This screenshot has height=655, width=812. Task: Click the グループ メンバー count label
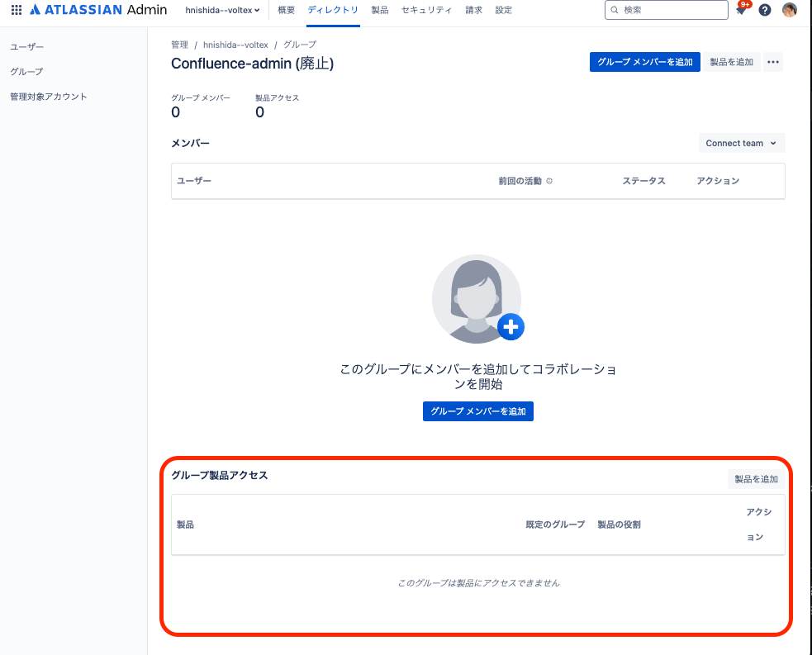(201, 97)
